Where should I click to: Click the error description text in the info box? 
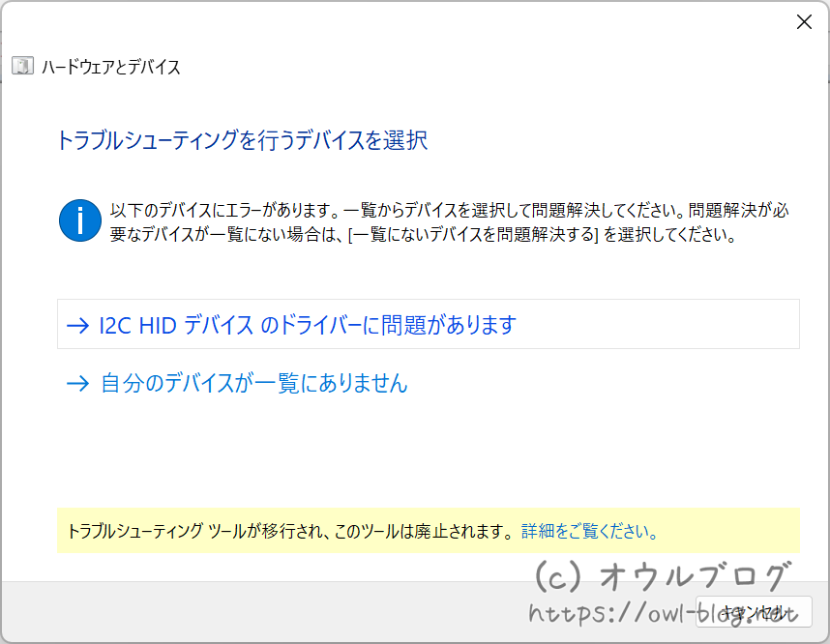click(435, 220)
